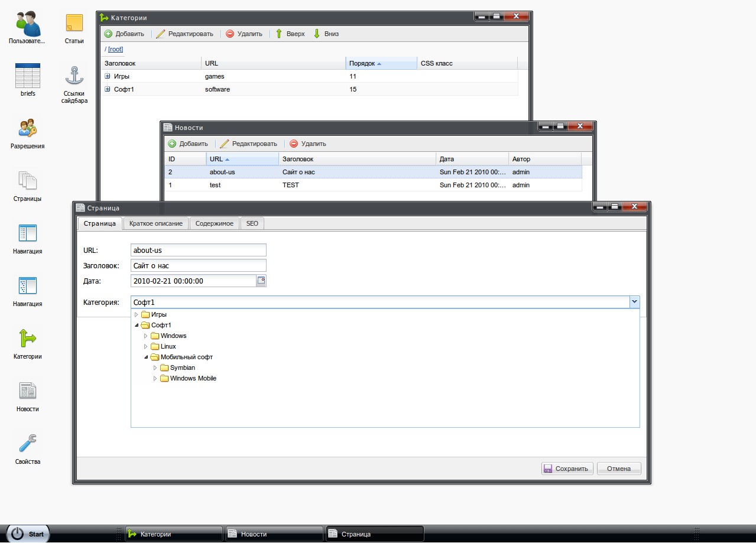Collapse the Мобильный софт folder
The width and height of the screenshot is (756, 543).
145,357
